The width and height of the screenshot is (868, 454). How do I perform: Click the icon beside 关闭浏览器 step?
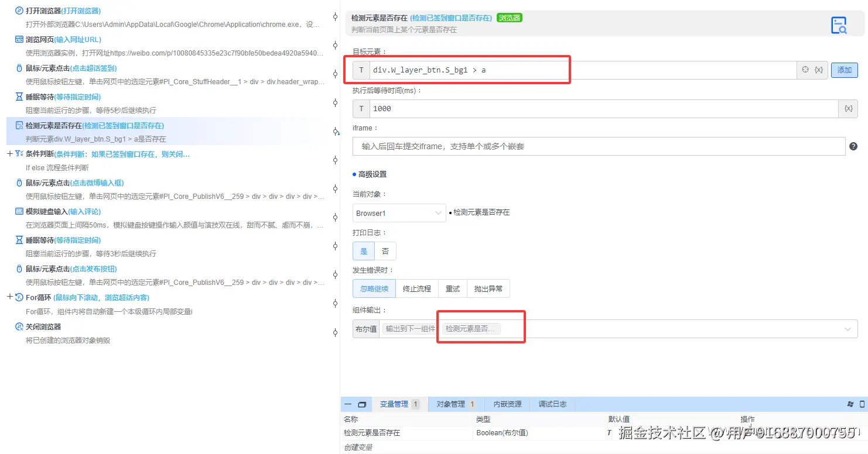(x=19, y=326)
